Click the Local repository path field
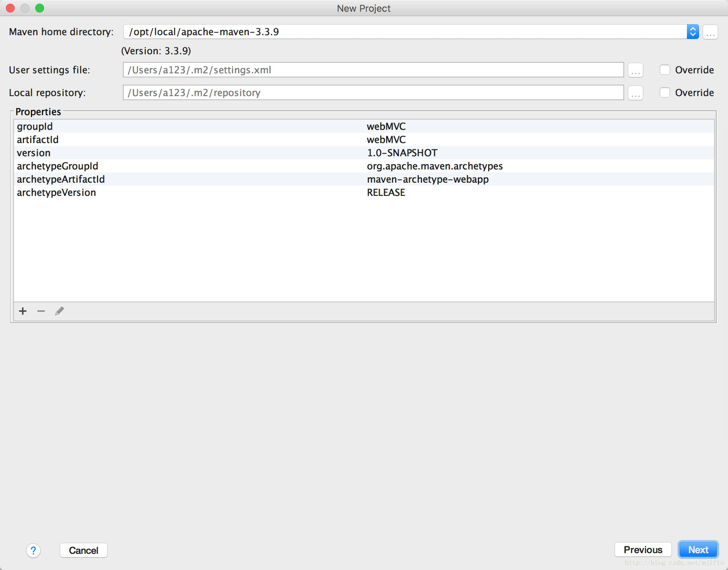 tap(374, 93)
